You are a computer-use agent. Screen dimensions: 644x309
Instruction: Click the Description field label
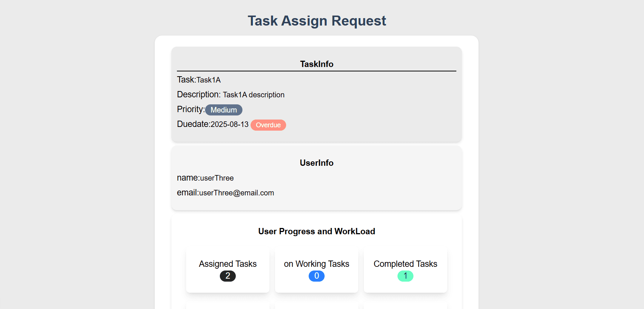[198, 95]
